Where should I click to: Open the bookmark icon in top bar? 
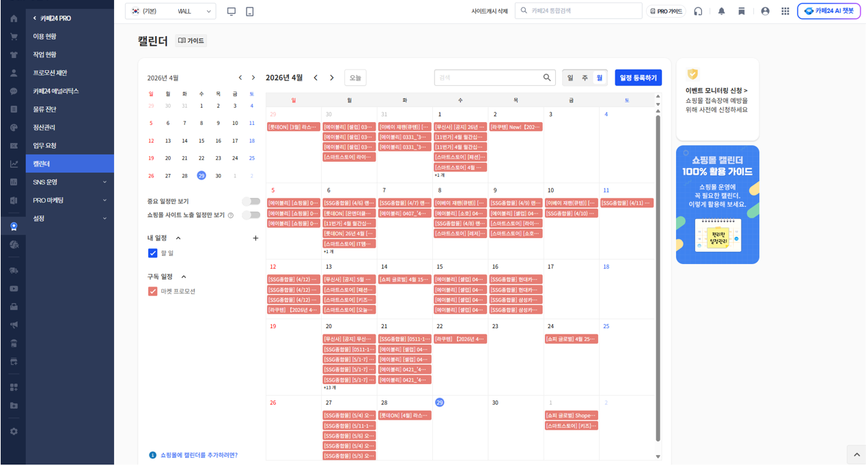pyautogui.click(x=741, y=11)
